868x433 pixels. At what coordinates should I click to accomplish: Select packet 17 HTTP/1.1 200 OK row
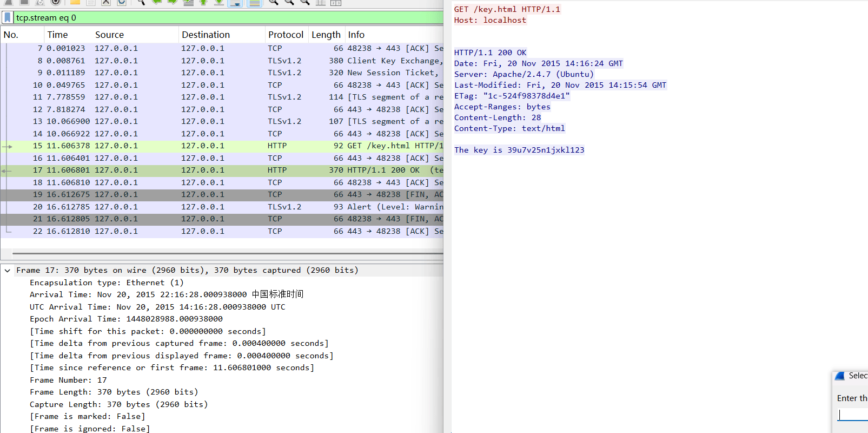(x=222, y=170)
